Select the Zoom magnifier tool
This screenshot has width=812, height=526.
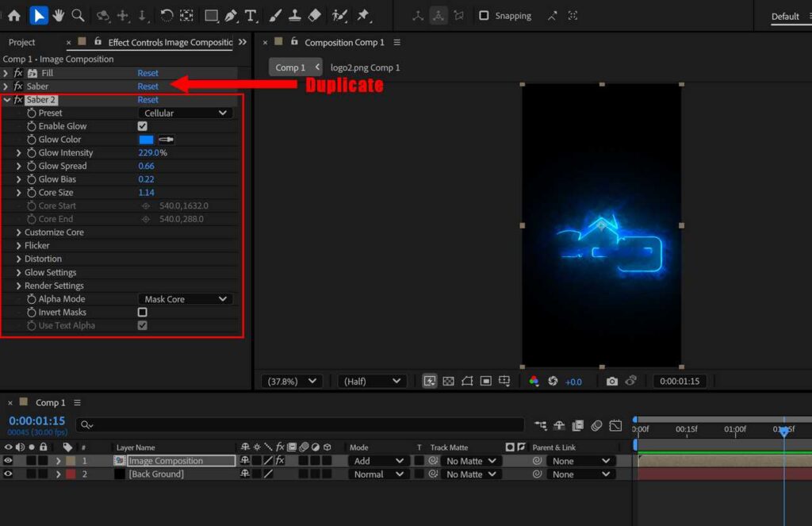click(79, 16)
